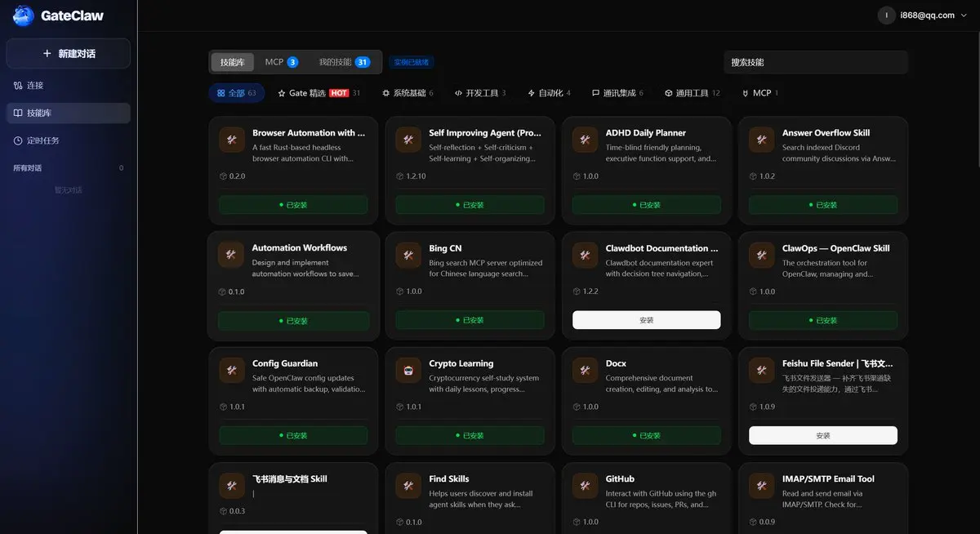Click Automation Workflows skill icon
The image size is (980, 534).
tap(231, 255)
